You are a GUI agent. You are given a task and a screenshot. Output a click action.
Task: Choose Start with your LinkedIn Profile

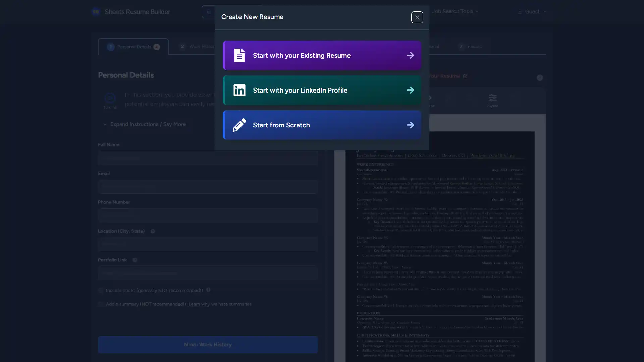(322, 90)
